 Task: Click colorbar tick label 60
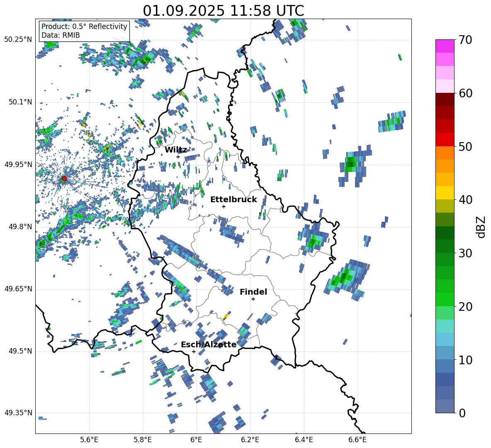[x=465, y=93]
